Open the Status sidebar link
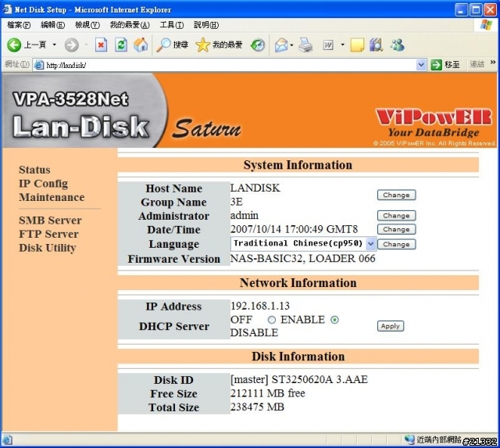Viewport: 500px width, 448px height. [x=34, y=170]
